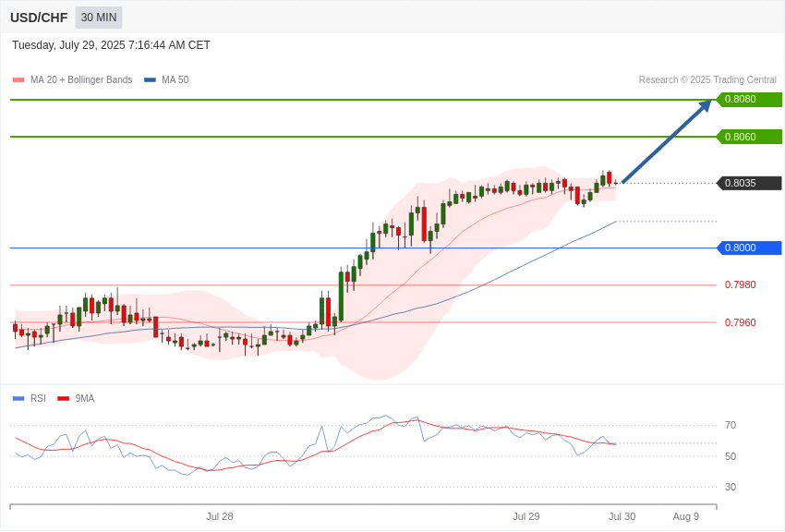Click the 0.8035 current price tag
785x532 pixels.
pos(749,183)
